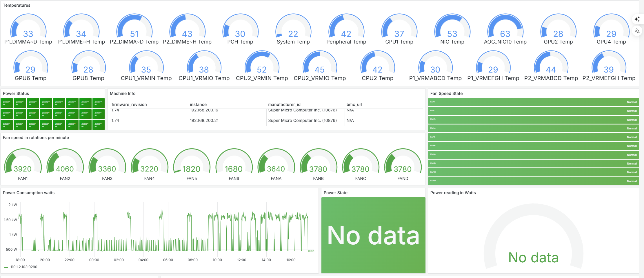
Task: Click the FAND Normal status bar
Action: 533,180
